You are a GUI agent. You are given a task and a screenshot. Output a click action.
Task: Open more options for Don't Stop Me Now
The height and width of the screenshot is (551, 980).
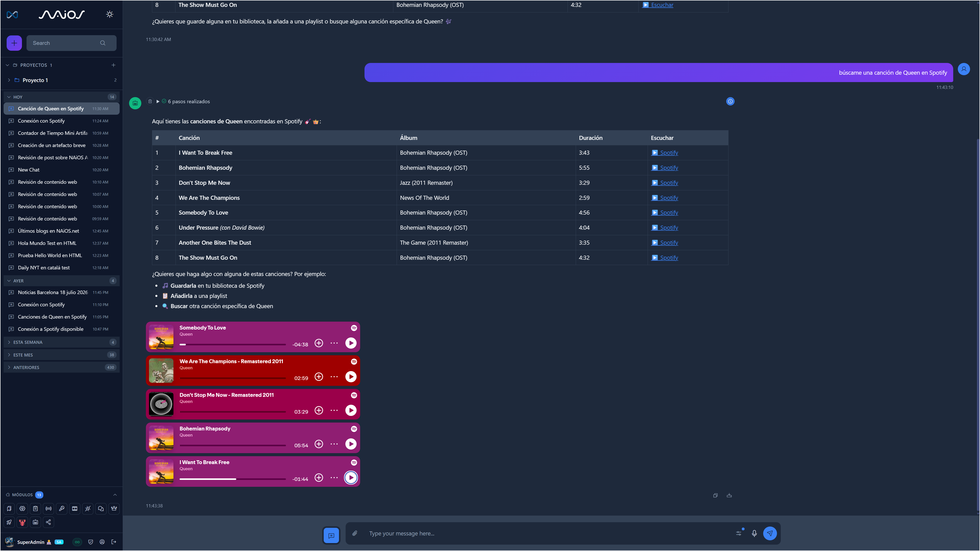pyautogui.click(x=334, y=410)
